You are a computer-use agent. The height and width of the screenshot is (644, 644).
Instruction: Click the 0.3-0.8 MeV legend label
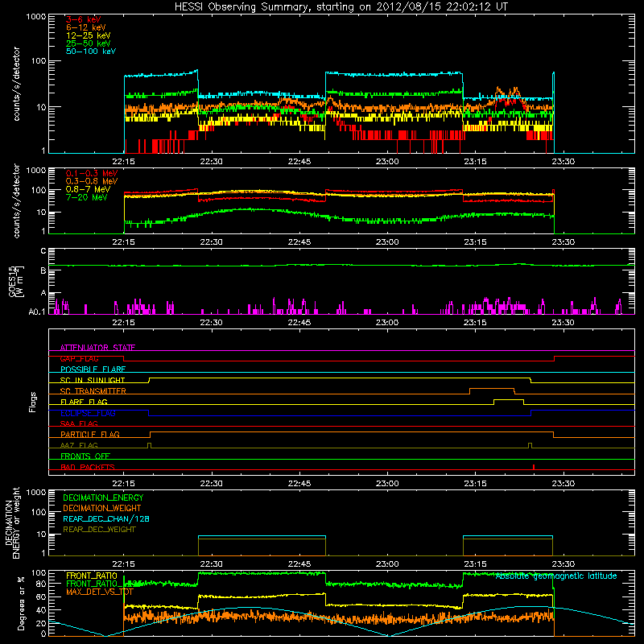click(92, 181)
